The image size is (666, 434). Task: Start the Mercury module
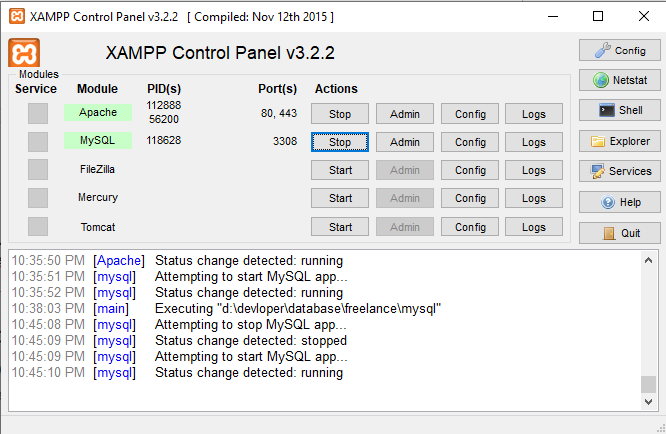click(x=340, y=198)
